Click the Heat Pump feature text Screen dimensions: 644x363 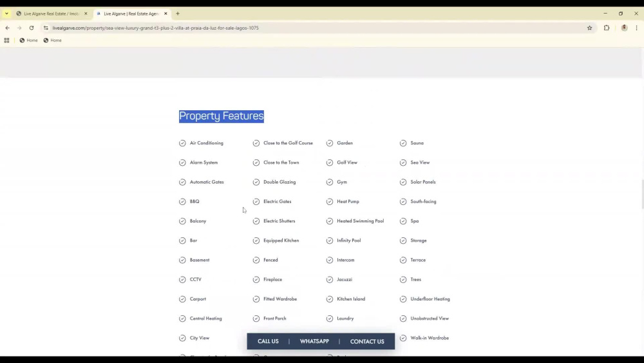(348, 201)
